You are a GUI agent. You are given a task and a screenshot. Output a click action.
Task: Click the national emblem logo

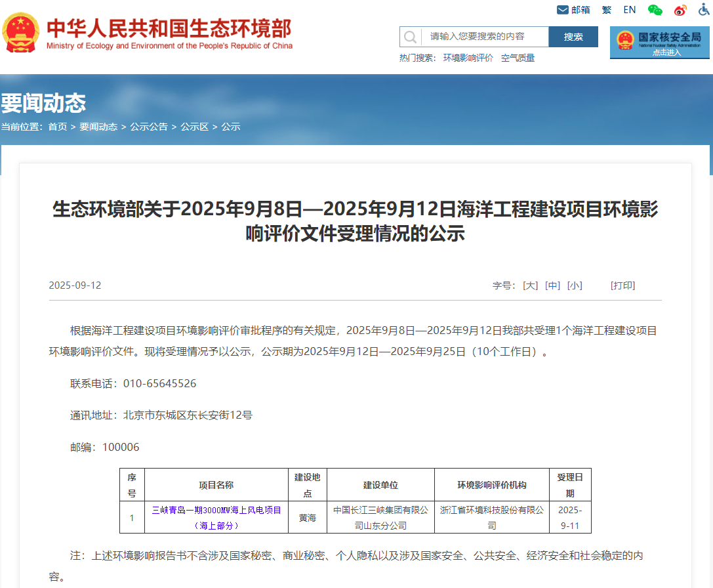[21, 32]
